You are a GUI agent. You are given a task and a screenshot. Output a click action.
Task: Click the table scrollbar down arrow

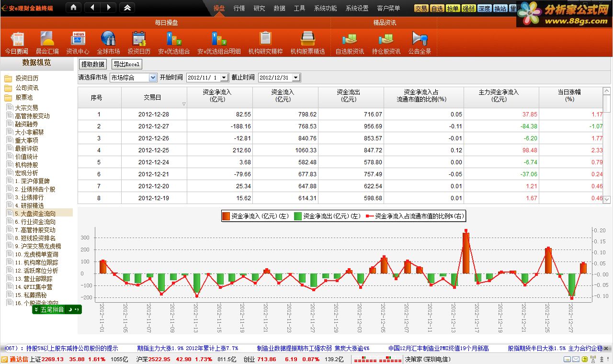(x=607, y=200)
